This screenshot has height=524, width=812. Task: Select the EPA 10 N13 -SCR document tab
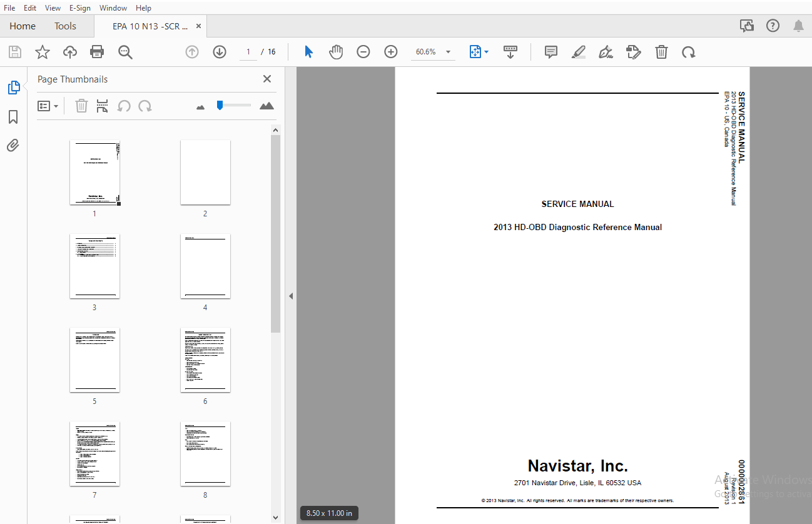click(x=150, y=26)
